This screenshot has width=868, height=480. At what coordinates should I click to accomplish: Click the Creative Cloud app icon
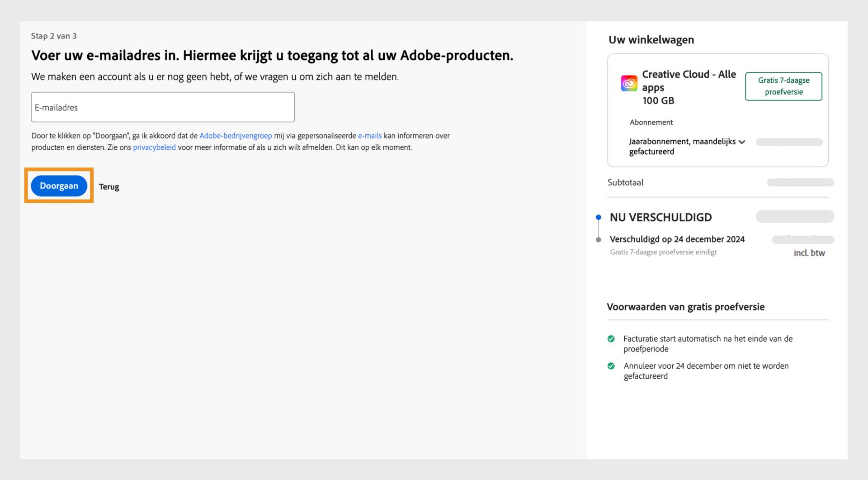[x=629, y=83]
